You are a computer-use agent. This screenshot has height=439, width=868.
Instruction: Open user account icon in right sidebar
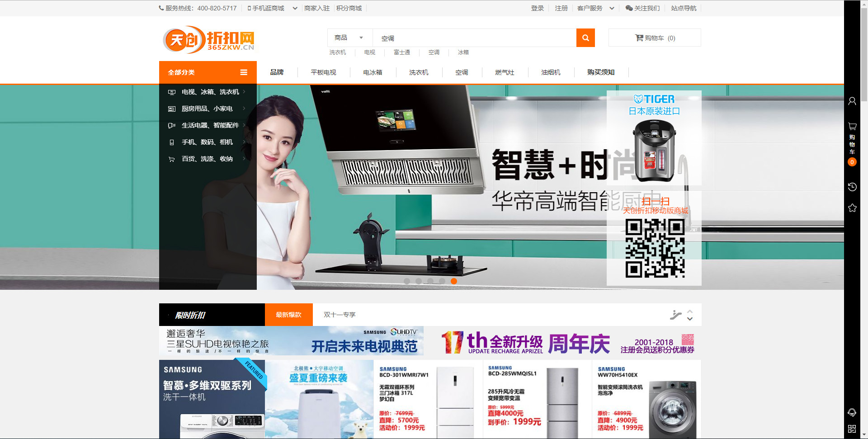[x=852, y=101]
